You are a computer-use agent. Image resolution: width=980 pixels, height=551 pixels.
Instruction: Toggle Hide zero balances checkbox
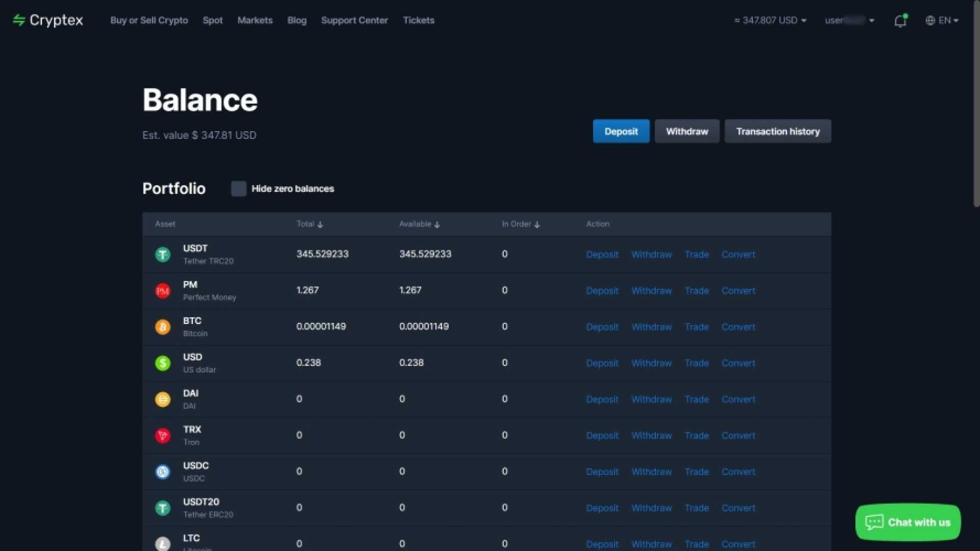click(238, 188)
